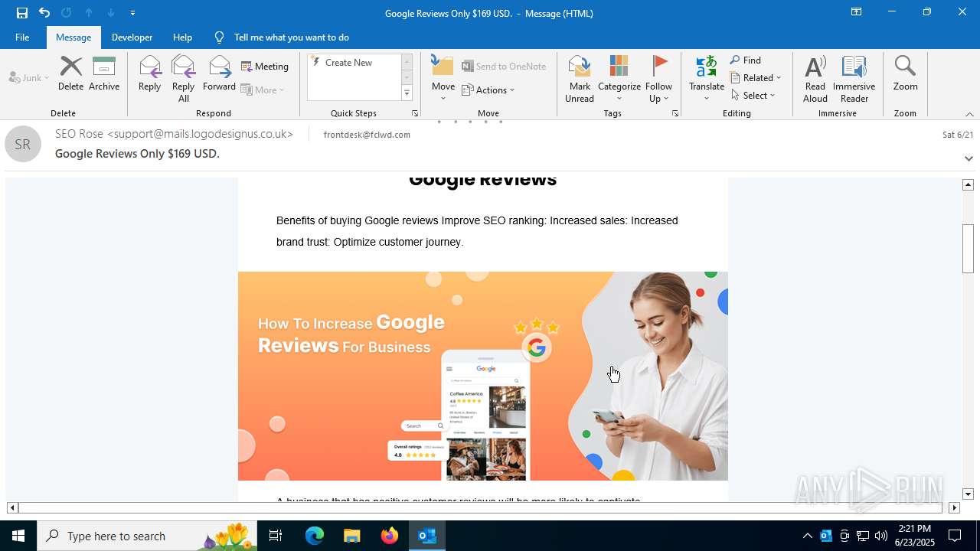Open Immersive Reader
The height and width of the screenshot is (551, 980).
coord(854,80)
